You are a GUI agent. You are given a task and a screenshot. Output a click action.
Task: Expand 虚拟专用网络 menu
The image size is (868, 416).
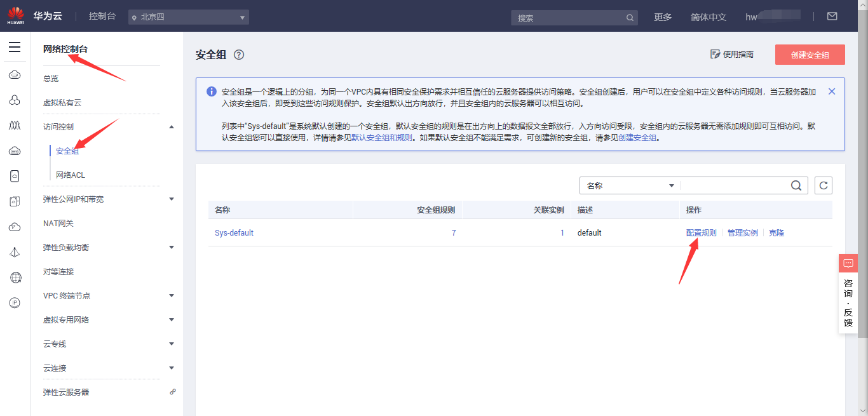click(x=172, y=319)
